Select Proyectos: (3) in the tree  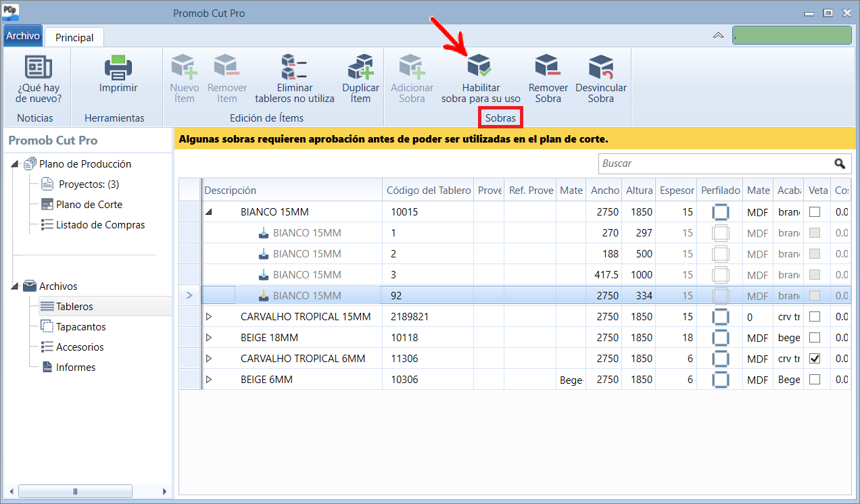point(89,184)
